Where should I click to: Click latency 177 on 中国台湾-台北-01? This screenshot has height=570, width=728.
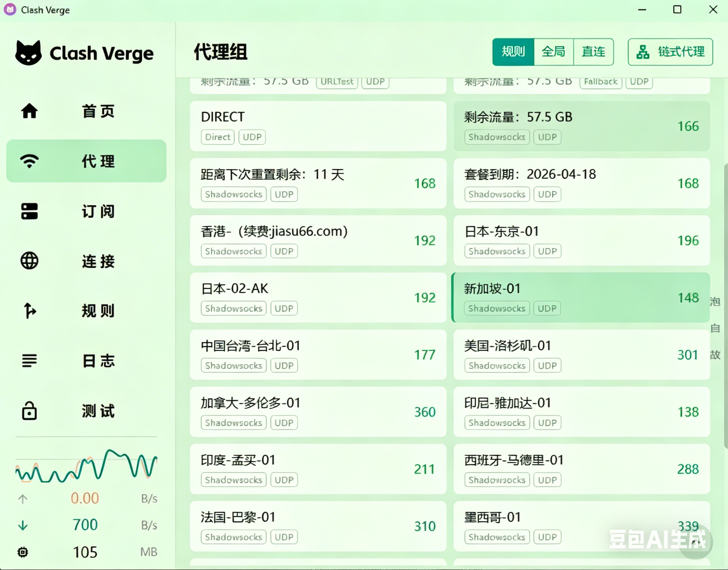(425, 355)
